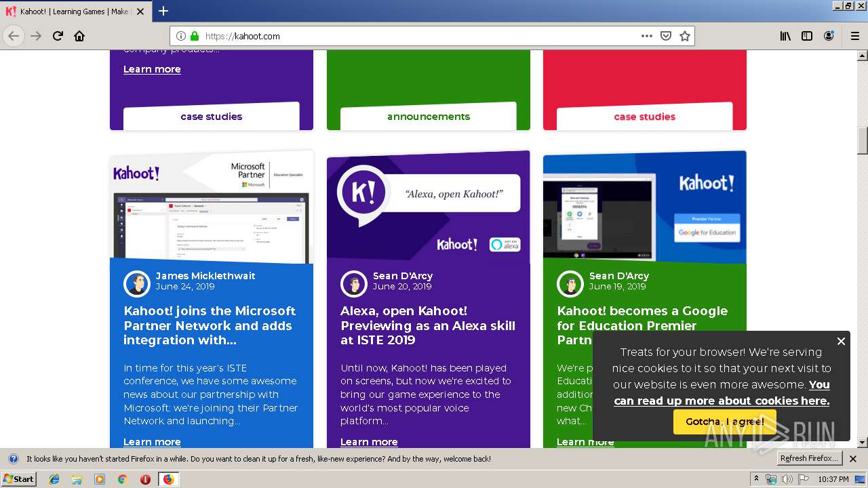Show sidebars icon in toolbar

coord(807,36)
